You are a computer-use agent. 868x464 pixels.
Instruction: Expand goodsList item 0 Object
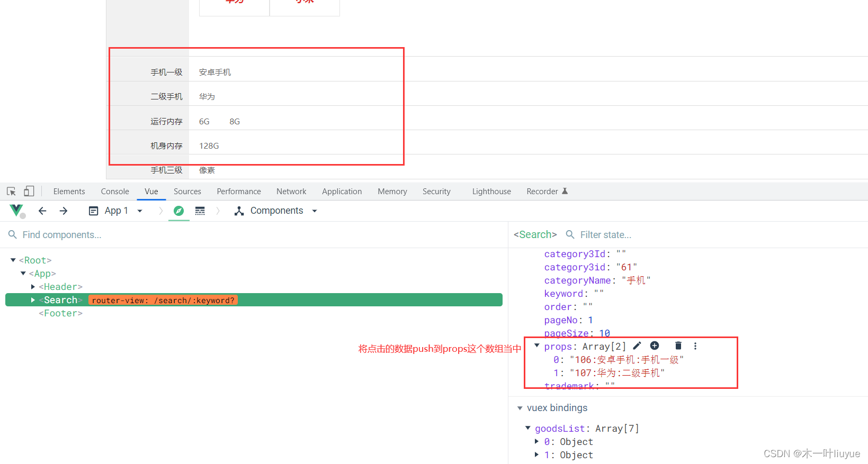pyautogui.click(x=536, y=441)
